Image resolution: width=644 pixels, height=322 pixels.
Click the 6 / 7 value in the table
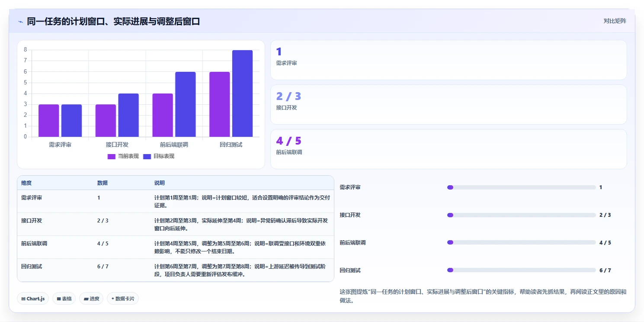tap(103, 267)
